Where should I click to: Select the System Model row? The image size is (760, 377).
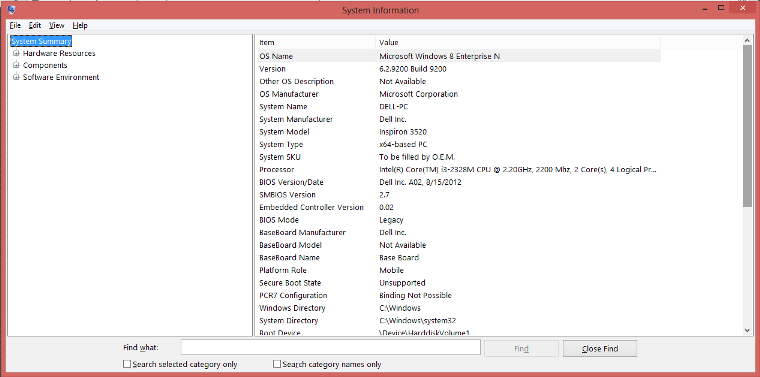[458, 132]
